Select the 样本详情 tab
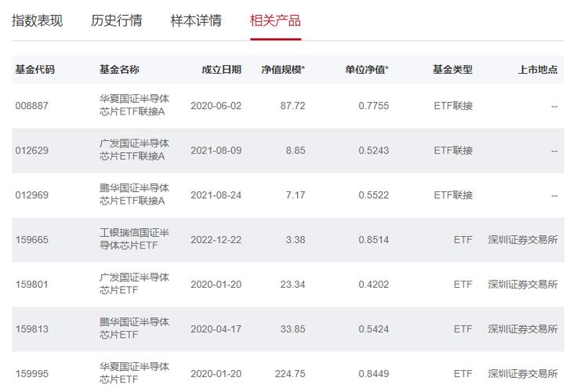580x392 pixels. coord(196,20)
